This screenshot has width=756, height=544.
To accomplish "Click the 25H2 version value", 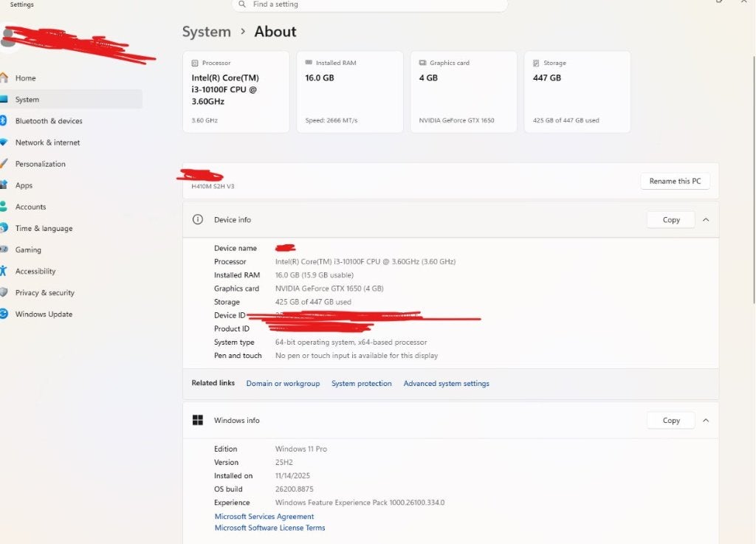I will [x=284, y=463].
